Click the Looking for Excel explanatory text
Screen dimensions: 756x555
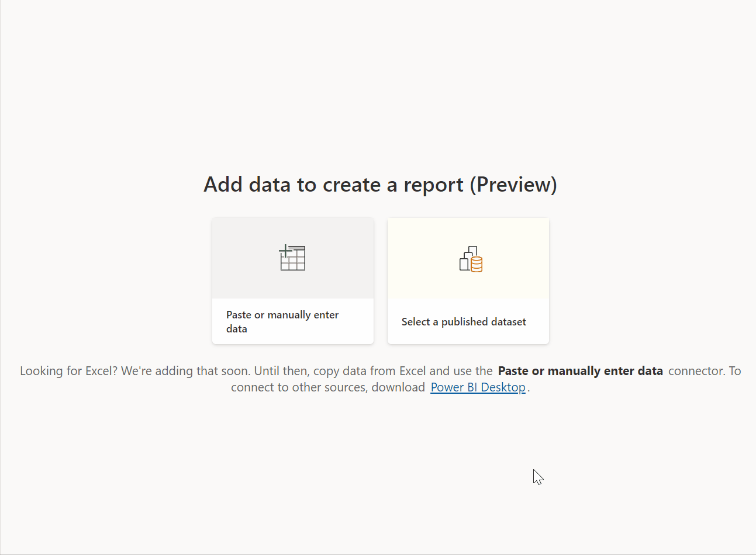coord(380,379)
